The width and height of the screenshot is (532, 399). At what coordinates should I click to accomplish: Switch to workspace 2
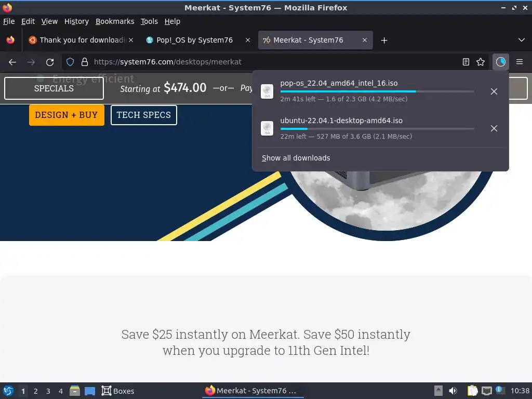click(36, 391)
